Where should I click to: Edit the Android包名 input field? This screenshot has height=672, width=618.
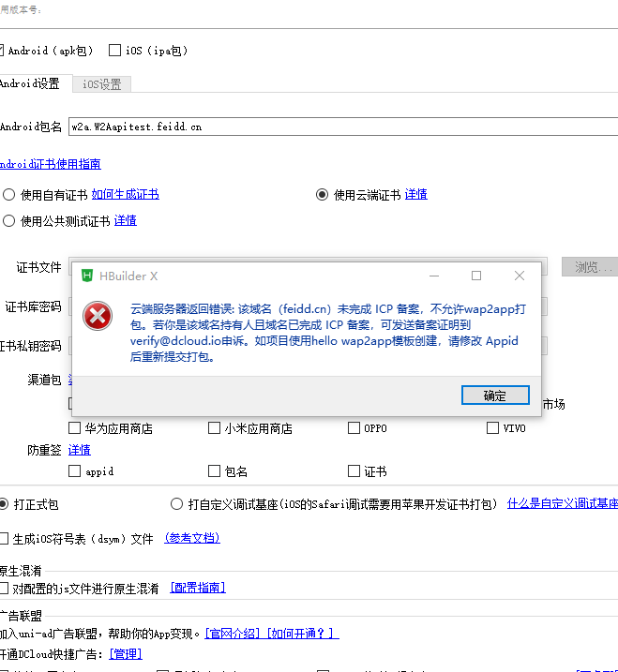343,127
